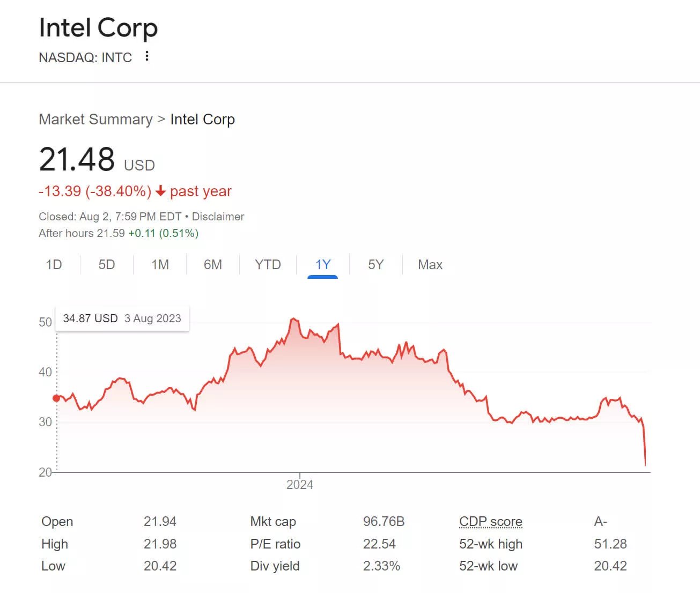Click the 52-wk high value 51.28
700x593 pixels.
tap(610, 544)
